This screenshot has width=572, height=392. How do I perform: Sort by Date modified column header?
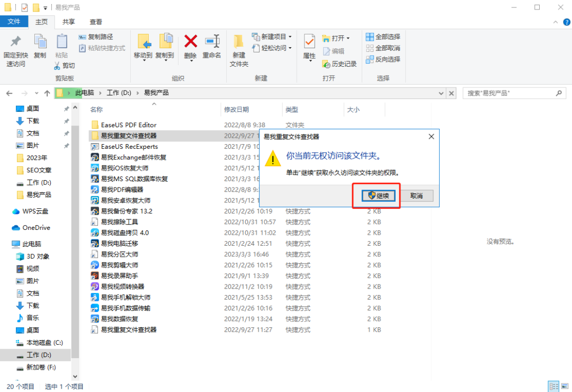[236, 110]
